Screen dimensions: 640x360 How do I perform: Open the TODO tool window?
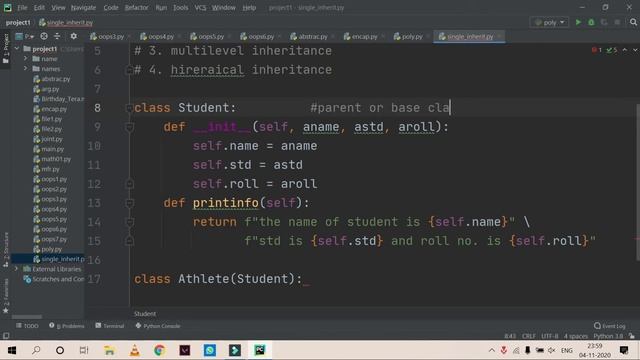point(27,326)
